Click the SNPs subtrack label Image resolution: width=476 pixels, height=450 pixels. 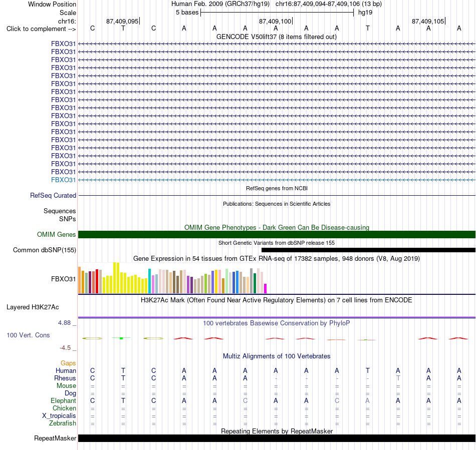pyautogui.click(x=68, y=219)
